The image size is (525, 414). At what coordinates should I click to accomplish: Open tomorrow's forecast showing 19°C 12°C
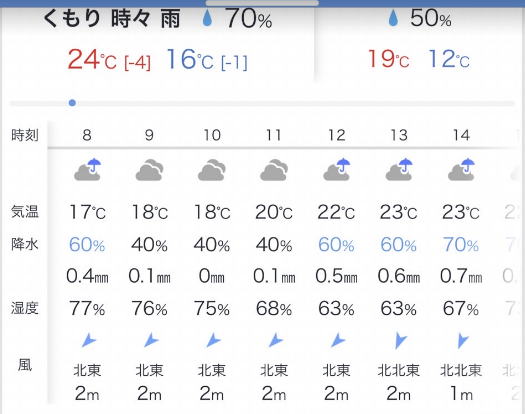click(x=419, y=40)
